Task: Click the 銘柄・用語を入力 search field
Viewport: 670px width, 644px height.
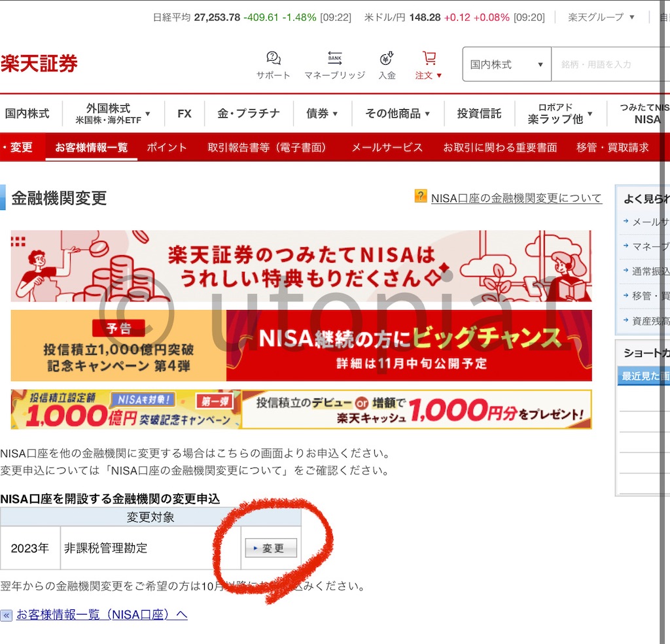Action: tap(610, 65)
